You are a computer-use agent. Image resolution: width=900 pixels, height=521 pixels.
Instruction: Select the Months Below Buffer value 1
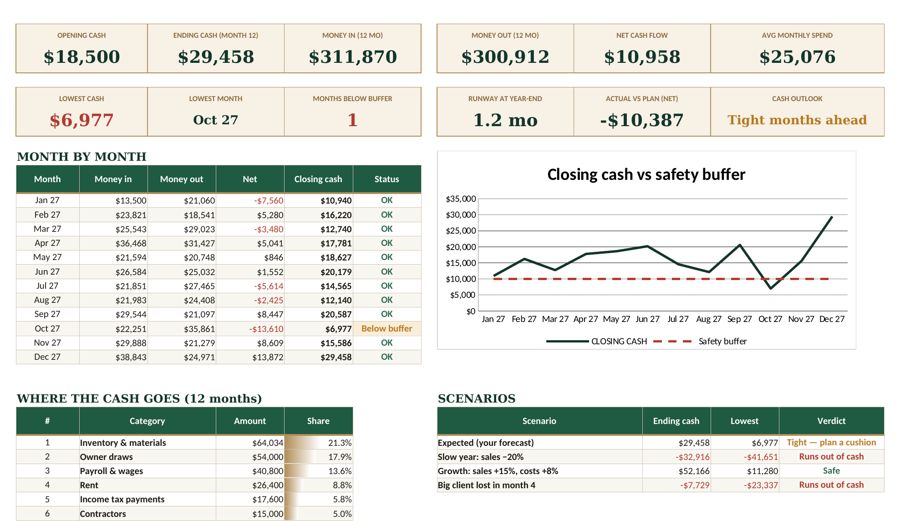(352, 120)
